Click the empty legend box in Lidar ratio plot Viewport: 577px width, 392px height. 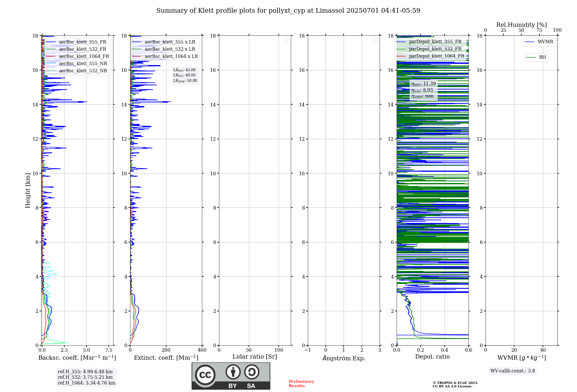click(287, 40)
